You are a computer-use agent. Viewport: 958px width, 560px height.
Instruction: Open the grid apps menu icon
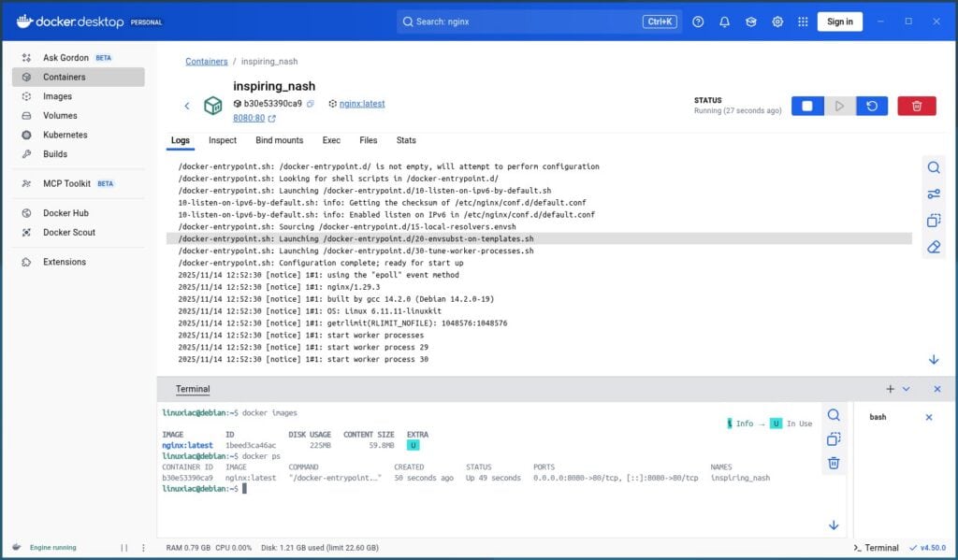point(802,21)
